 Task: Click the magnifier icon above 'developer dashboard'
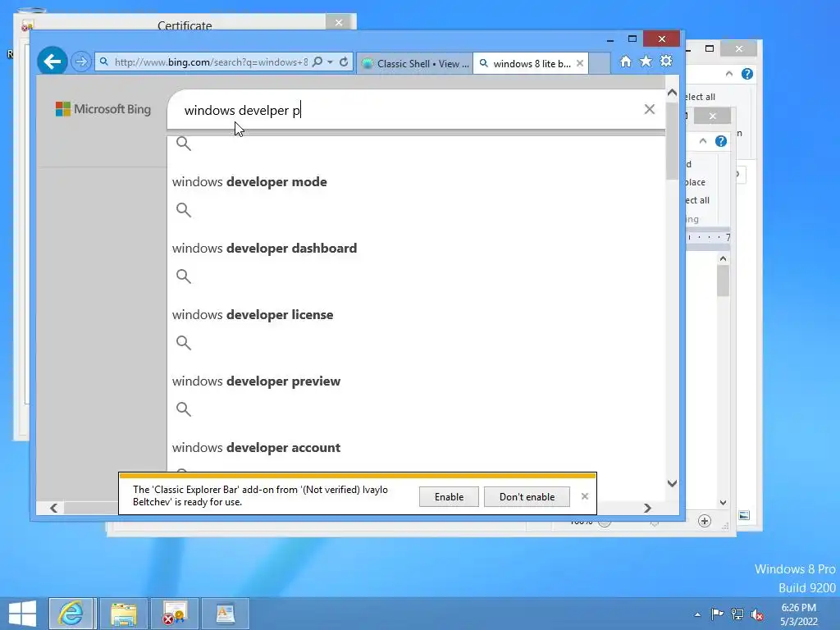(x=184, y=210)
